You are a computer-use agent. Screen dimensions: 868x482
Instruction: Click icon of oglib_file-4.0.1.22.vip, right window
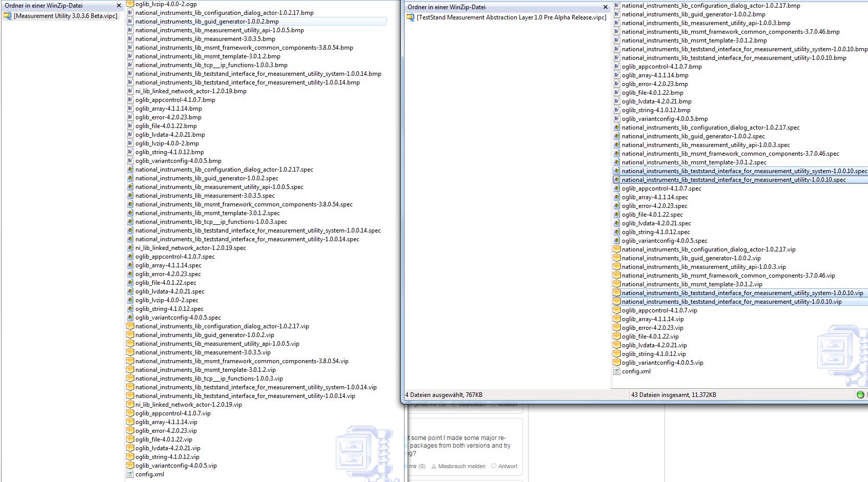[617, 337]
